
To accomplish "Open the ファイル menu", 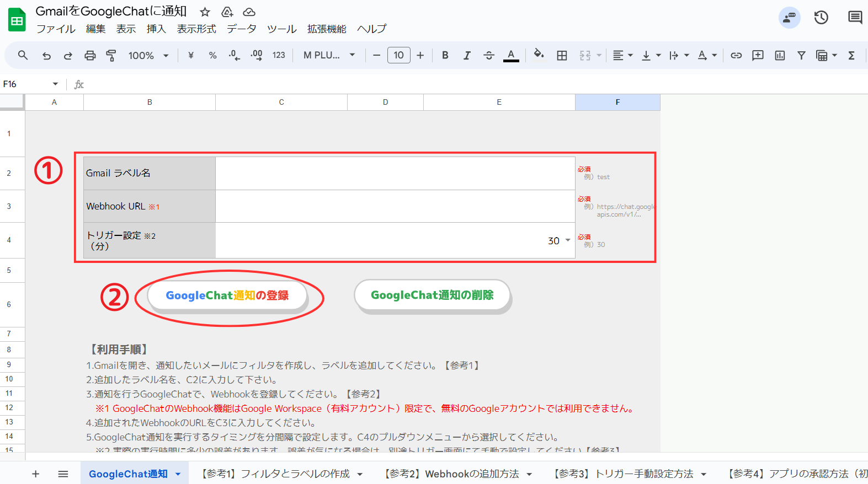I will (x=56, y=29).
